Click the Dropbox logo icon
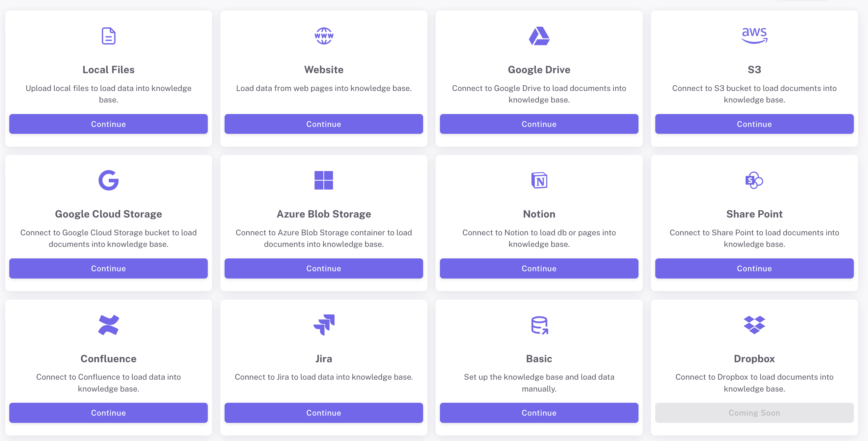868x441 pixels. [754, 325]
